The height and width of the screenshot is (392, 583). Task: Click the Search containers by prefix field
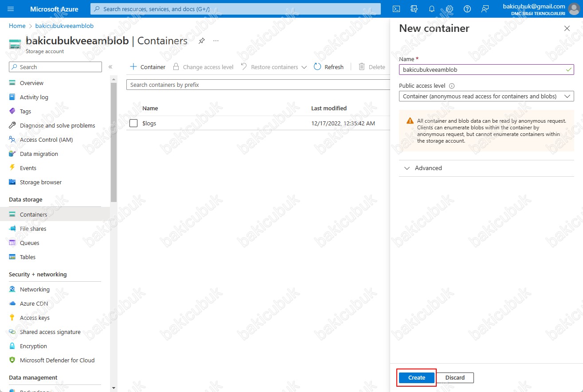258,85
